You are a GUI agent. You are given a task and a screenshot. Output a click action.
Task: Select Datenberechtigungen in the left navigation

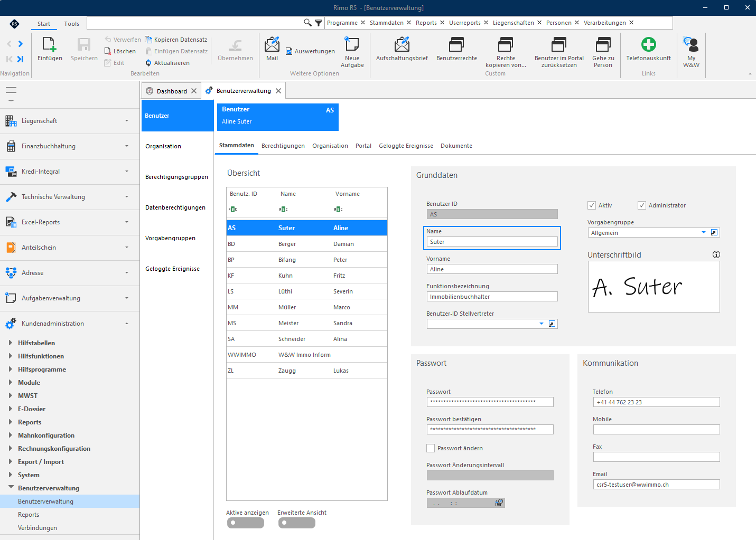(175, 207)
